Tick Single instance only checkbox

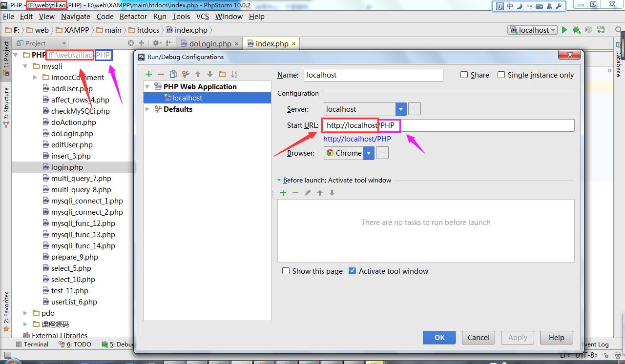tap(501, 75)
